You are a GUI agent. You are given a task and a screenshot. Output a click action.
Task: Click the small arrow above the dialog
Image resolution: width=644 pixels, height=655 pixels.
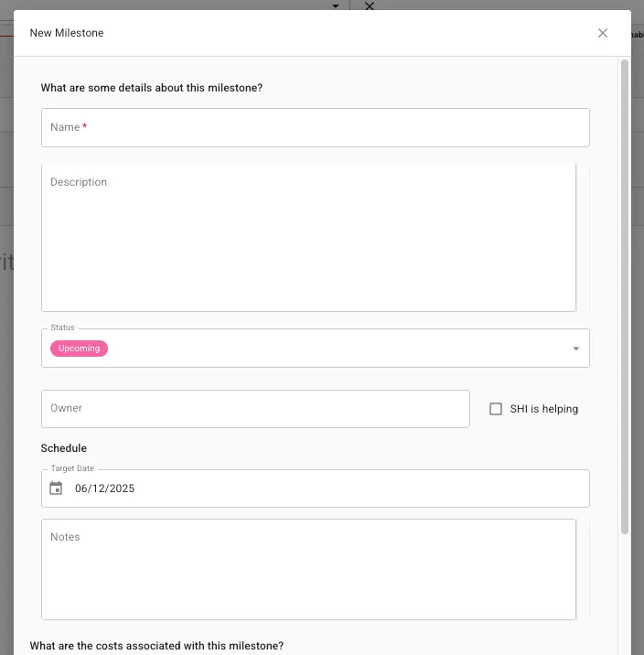336,5
